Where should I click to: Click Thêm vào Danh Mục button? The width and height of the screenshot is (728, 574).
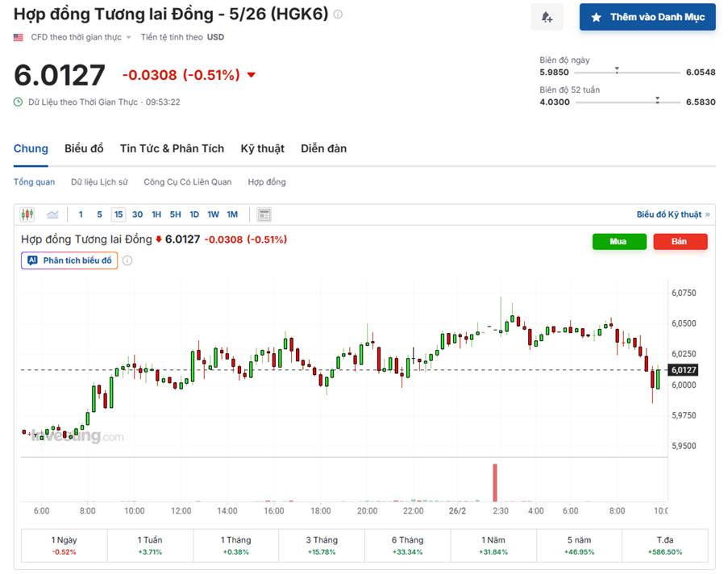(x=647, y=17)
